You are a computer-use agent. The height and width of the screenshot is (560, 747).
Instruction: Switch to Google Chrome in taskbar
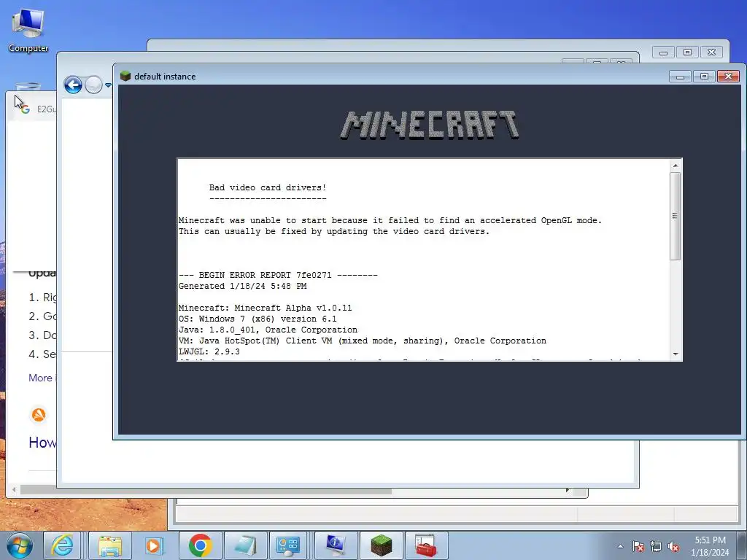[x=200, y=545]
